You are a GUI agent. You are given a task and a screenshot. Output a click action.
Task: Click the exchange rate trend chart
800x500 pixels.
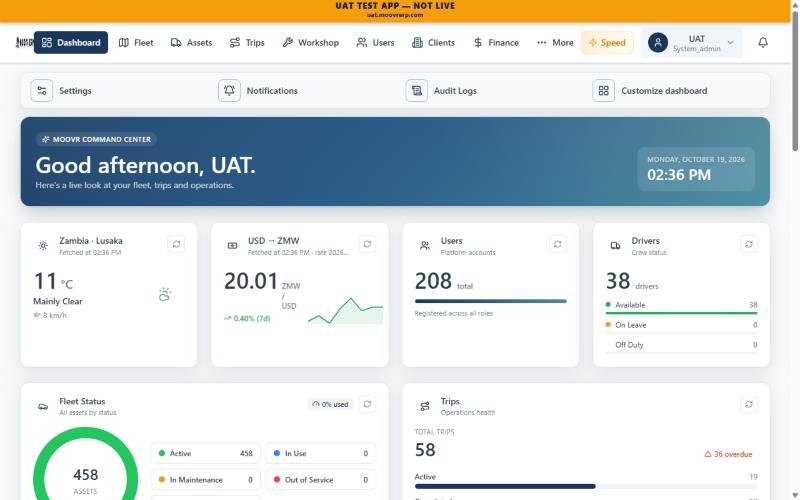[345, 311]
